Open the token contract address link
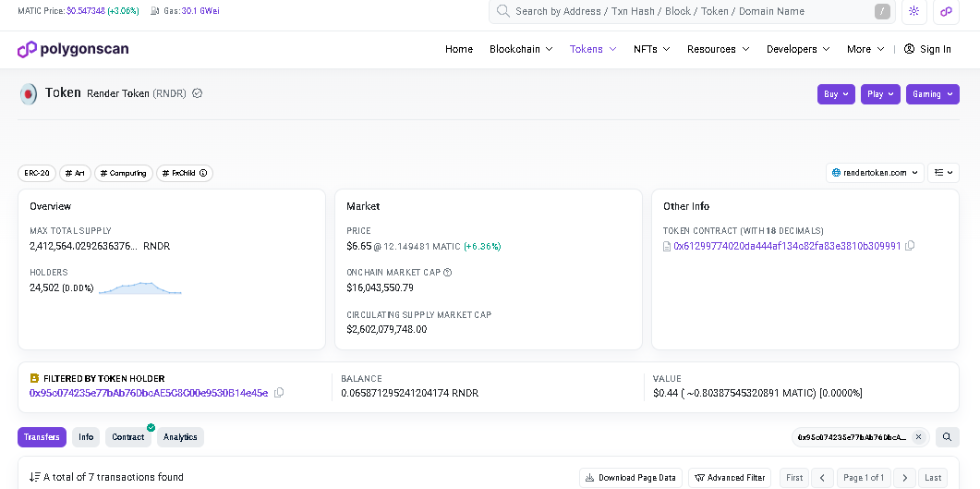Screen dimensions: 980x489 pos(787,247)
